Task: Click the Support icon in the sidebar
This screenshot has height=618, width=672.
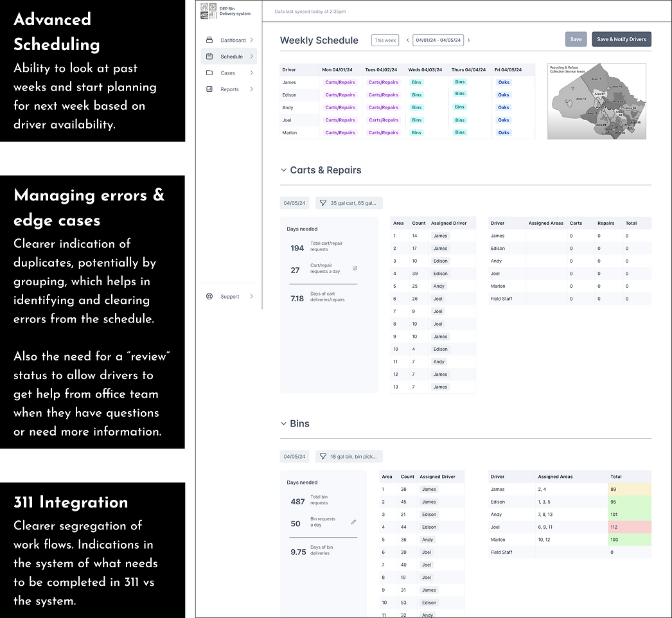Action: click(209, 297)
